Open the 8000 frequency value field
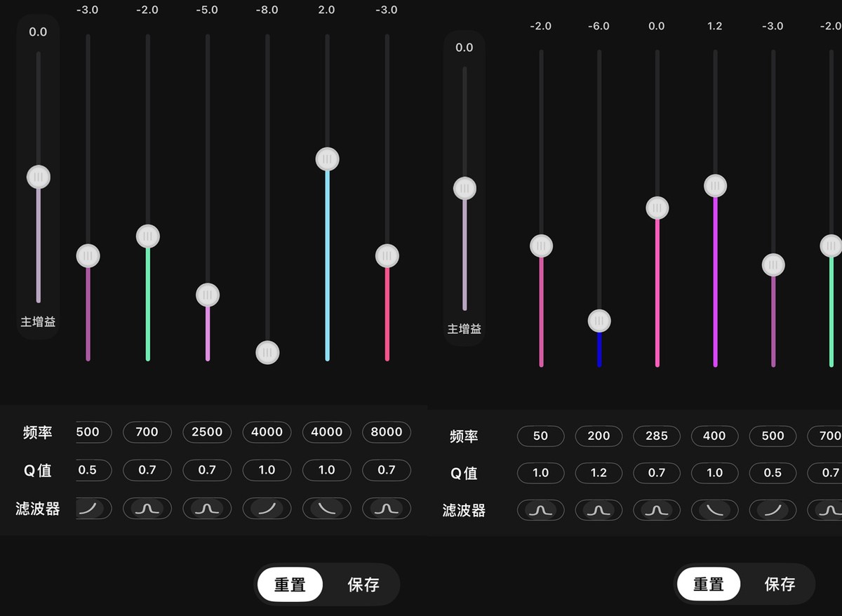 click(386, 431)
